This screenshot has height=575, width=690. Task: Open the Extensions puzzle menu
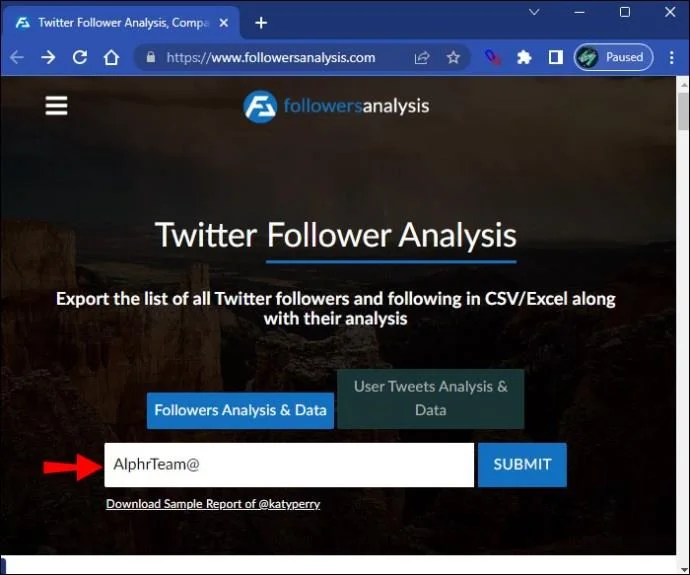[x=524, y=57]
